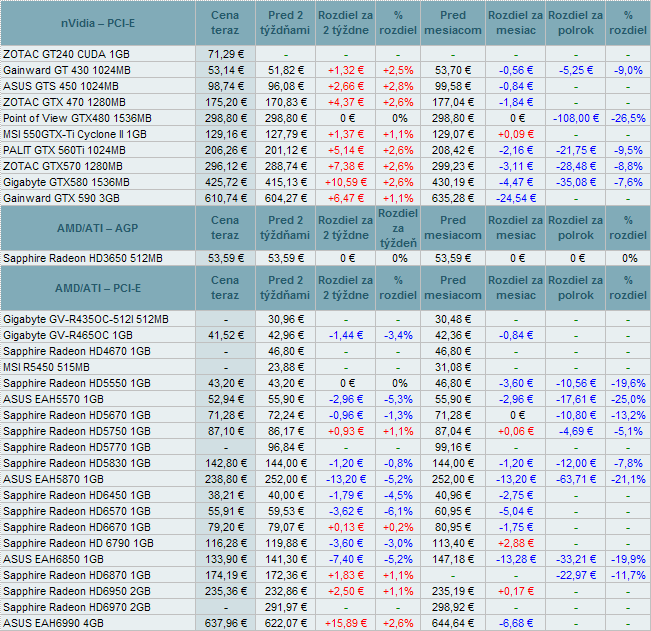Click the +1,32 € difference for Gainward GT 430
The width and height of the screenshot is (651, 631).
[346, 70]
